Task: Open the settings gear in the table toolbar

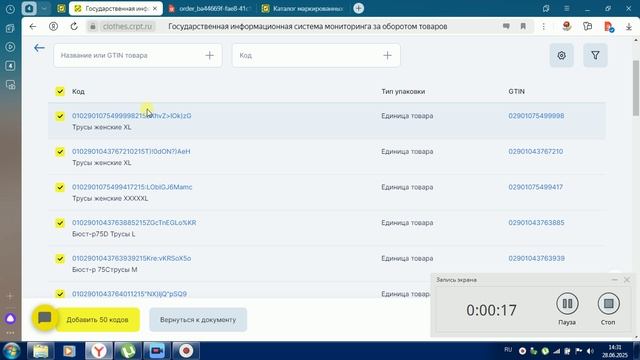Action: point(562,55)
